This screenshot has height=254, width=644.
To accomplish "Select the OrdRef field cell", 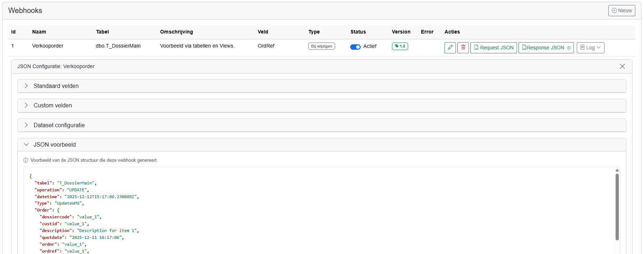I will click(x=266, y=46).
